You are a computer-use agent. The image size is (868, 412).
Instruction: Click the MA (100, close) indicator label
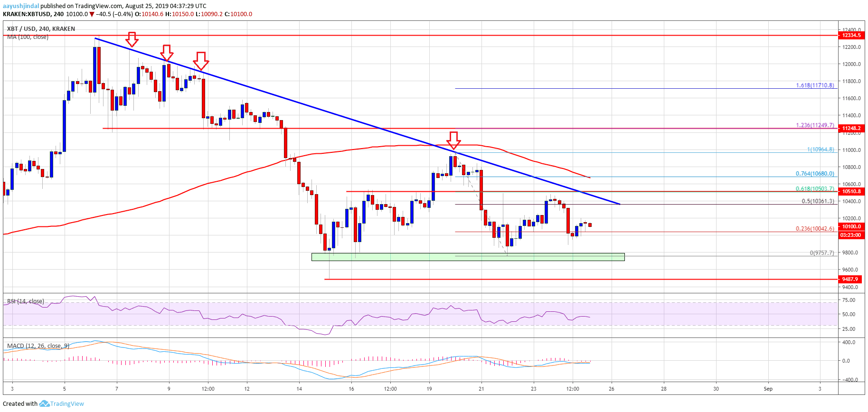point(28,37)
